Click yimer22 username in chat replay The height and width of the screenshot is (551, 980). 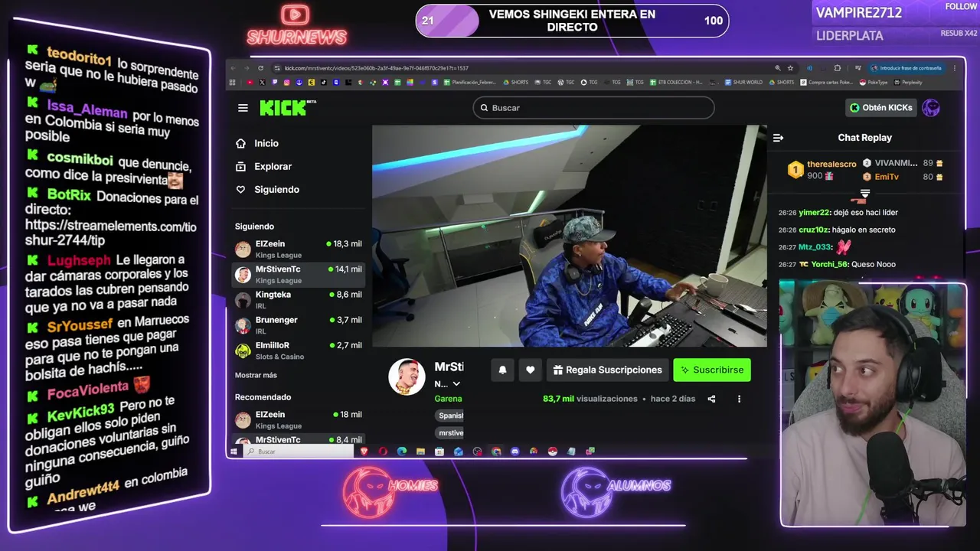(x=815, y=213)
